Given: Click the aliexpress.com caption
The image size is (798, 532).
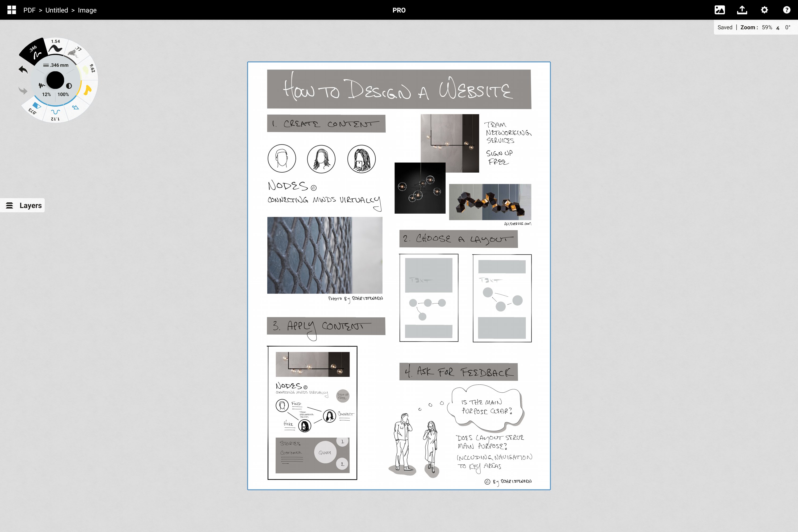Looking at the screenshot, I should coord(518,224).
